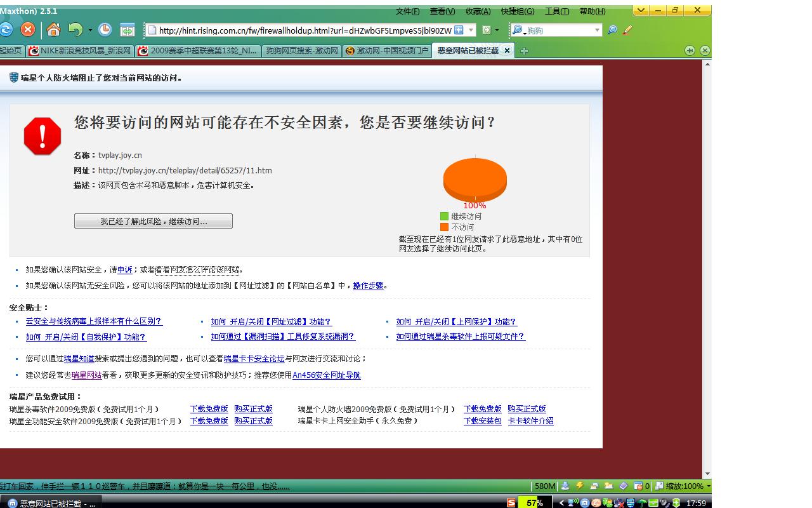Click the red warning stop sign icon
Viewport: 812px width, 508px height.
pos(43,136)
